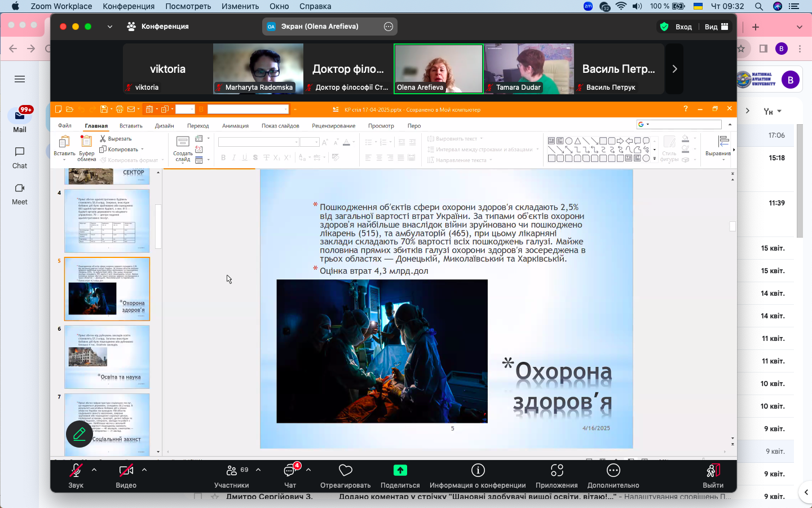
Task: Insert the right arrow shape from the gallery
Action: point(620,141)
